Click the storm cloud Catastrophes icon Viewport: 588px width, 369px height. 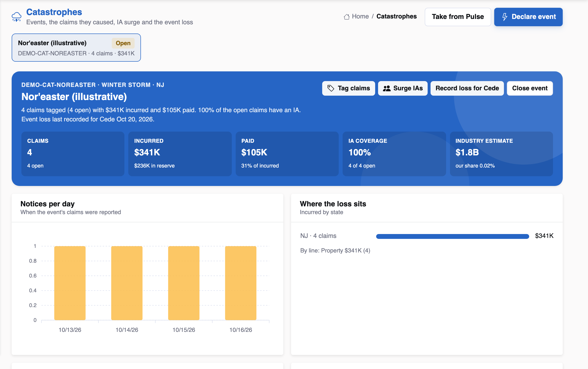click(16, 17)
